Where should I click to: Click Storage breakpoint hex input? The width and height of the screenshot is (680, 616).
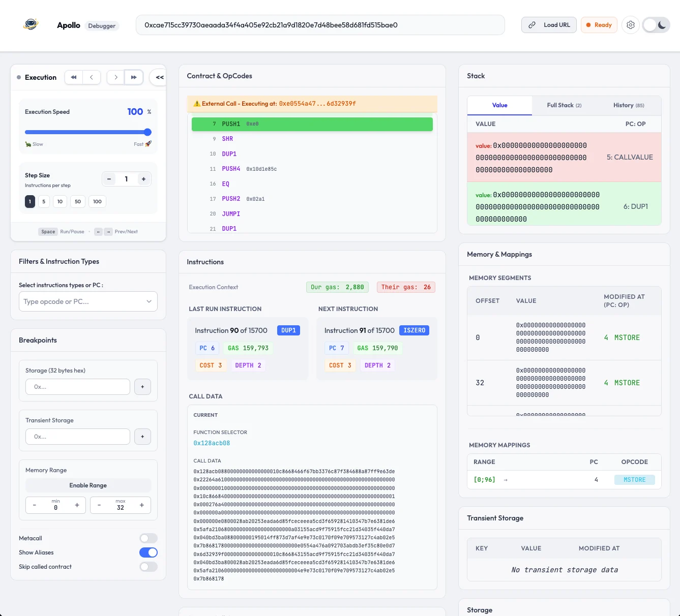pos(78,387)
